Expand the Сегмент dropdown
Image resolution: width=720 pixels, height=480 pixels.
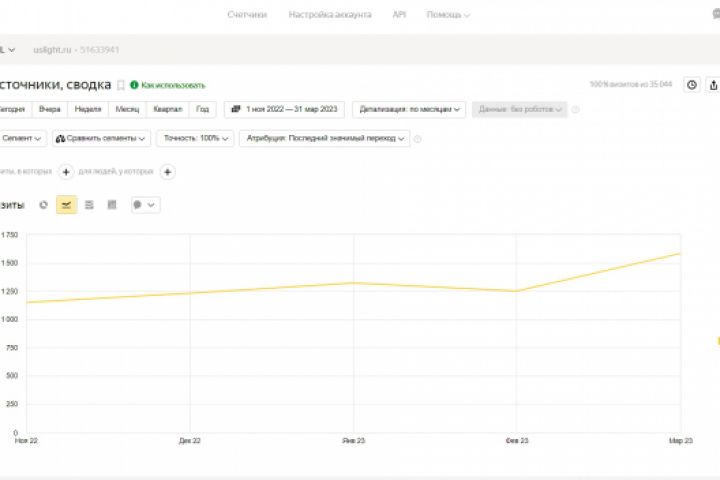(x=22, y=138)
